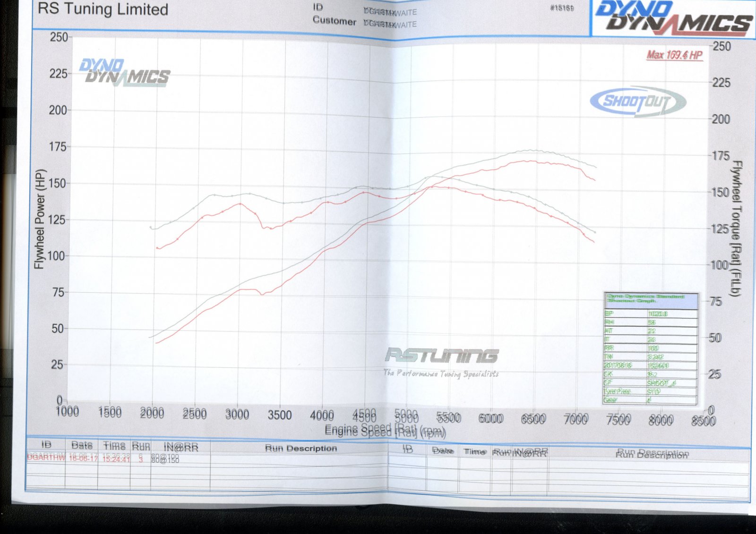
Task: Click the 3500 rpm tick label on x-axis
Action: [279, 415]
